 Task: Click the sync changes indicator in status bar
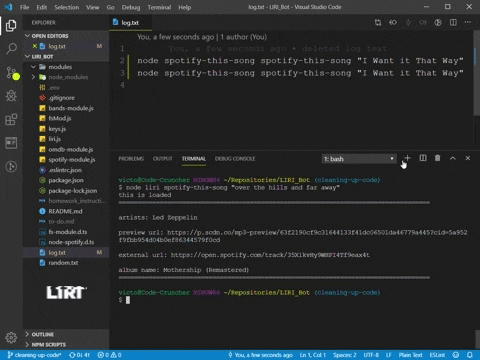[x=79, y=355]
